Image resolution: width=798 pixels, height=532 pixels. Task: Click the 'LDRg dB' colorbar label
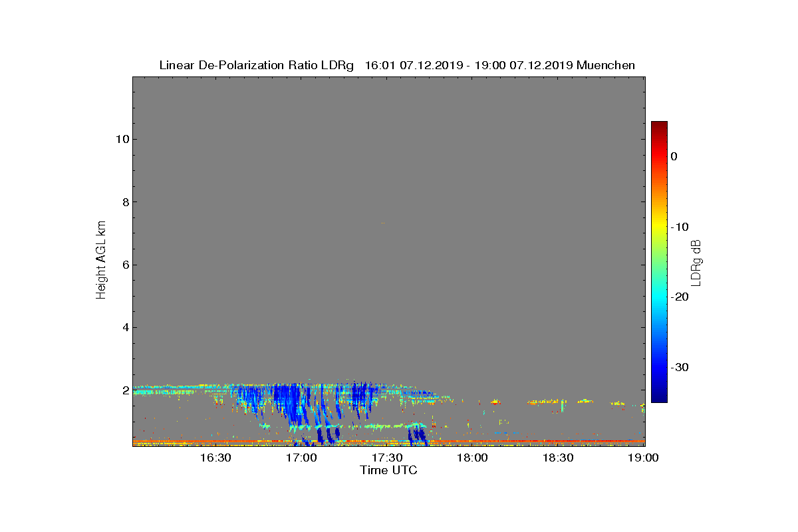(696, 262)
